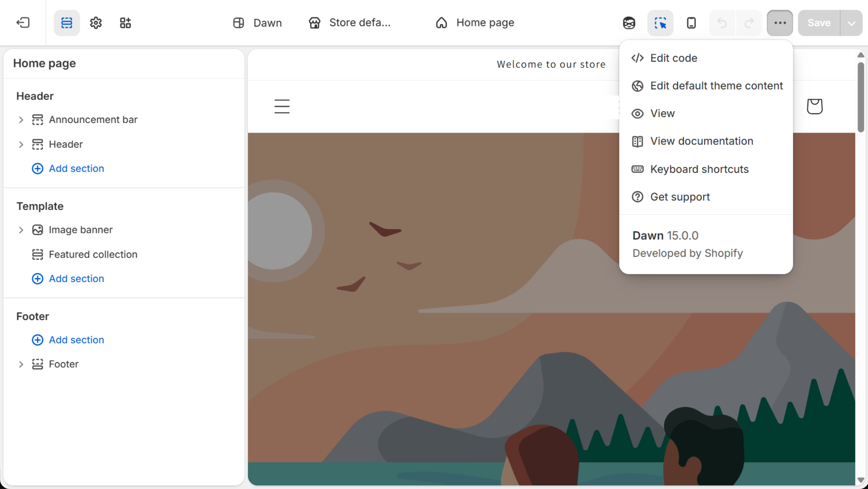Switch to mobile preview
This screenshot has width=868, height=489.
click(691, 23)
